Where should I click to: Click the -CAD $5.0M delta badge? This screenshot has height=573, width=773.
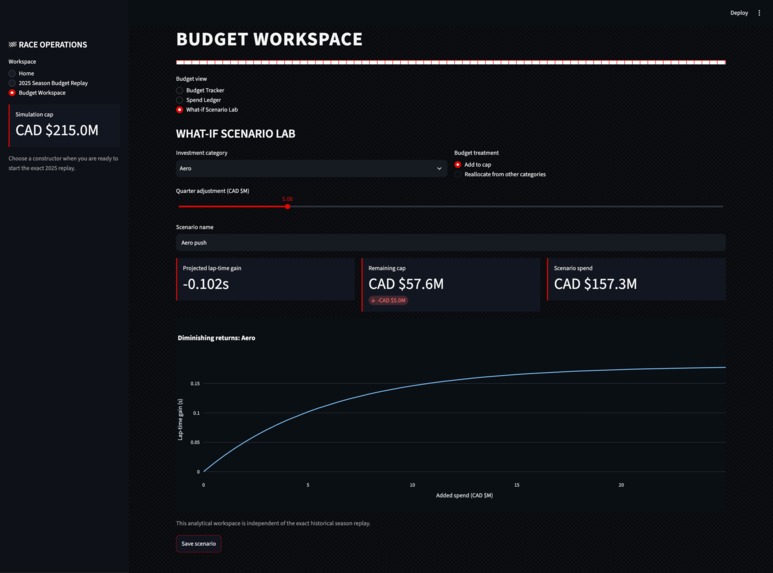click(x=388, y=300)
